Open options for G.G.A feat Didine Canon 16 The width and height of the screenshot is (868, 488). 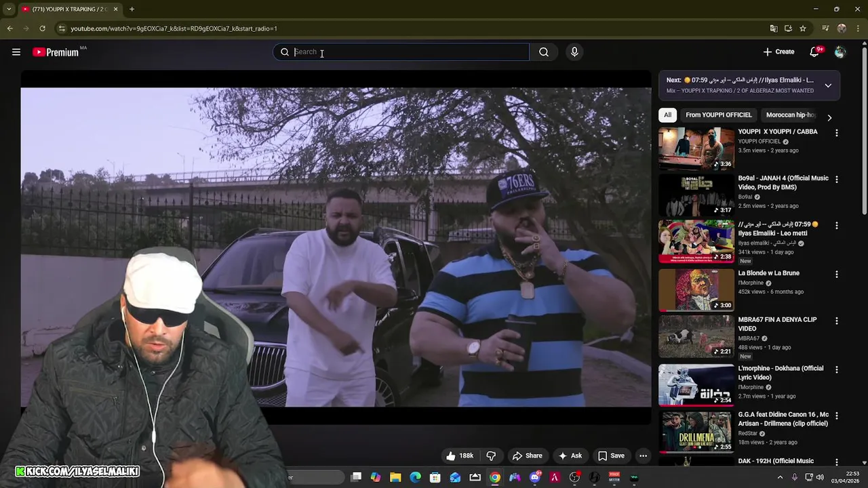coord(837,415)
